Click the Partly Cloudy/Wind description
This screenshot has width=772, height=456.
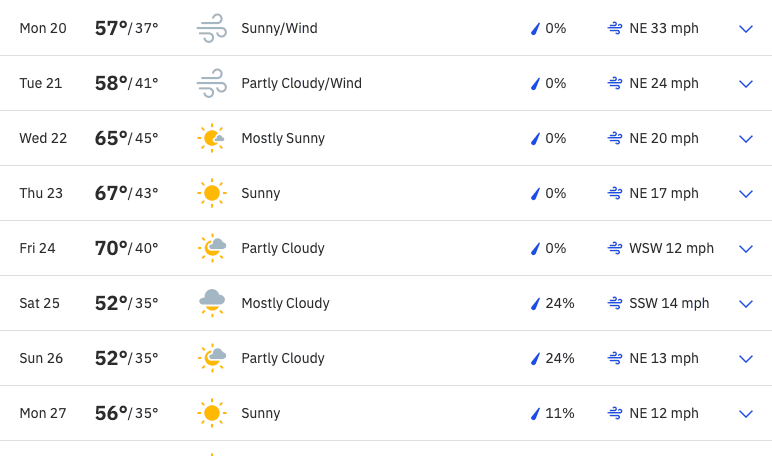pos(301,84)
